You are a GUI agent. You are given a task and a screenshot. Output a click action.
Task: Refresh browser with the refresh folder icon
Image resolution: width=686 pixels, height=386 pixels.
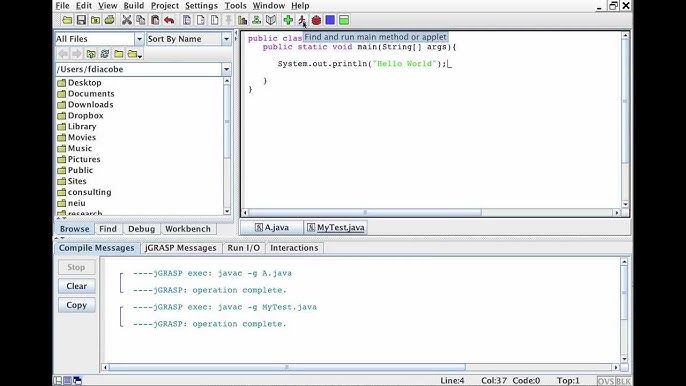pyautogui.click(x=105, y=54)
